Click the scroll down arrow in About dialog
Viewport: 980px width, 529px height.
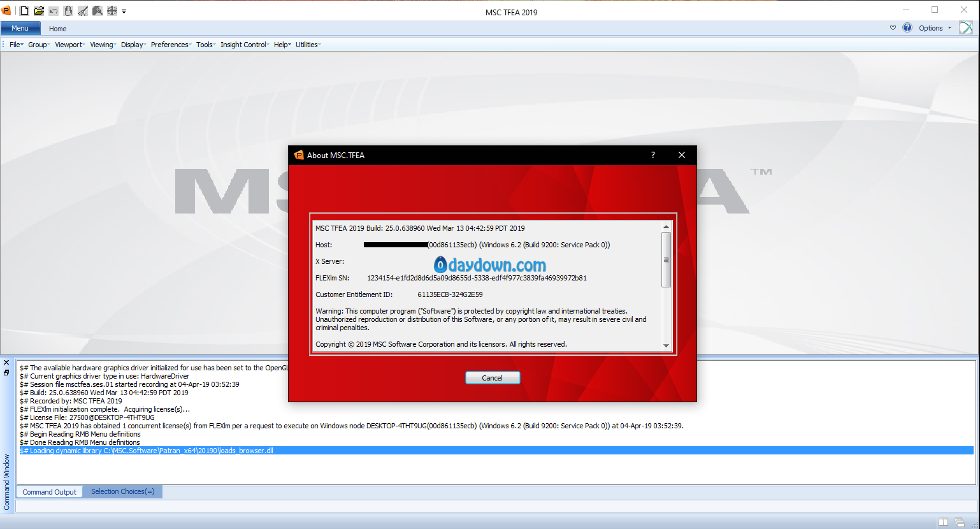[666, 345]
